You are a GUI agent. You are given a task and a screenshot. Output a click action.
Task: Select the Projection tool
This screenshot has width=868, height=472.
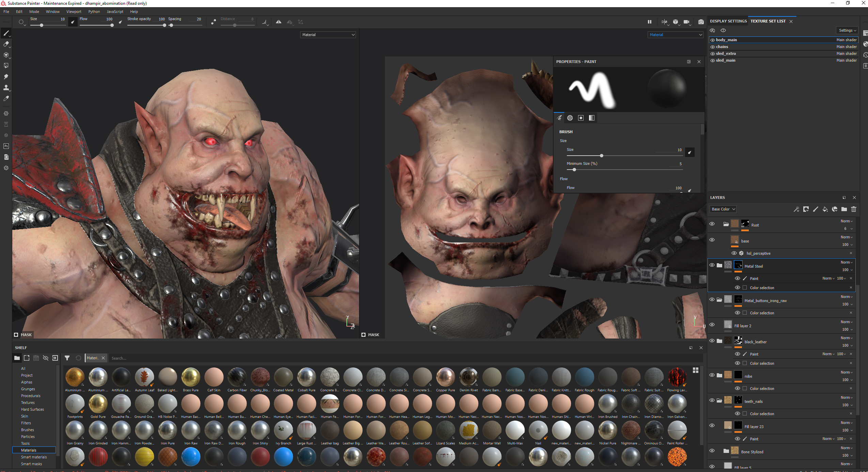pyautogui.click(x=6, y=55)
